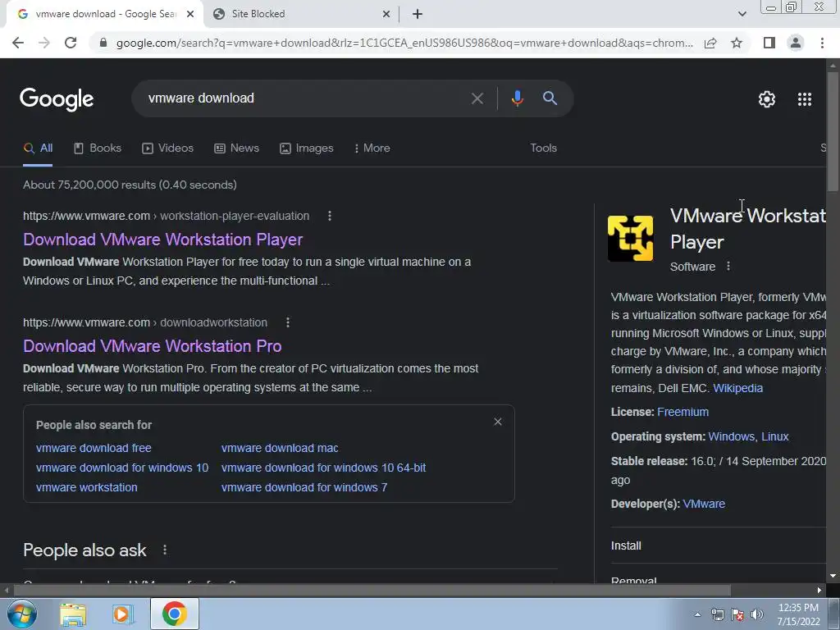This screenshot has width=840, height=630.
Task: Clear the search box with the X icon
Action: coord(477,98)
